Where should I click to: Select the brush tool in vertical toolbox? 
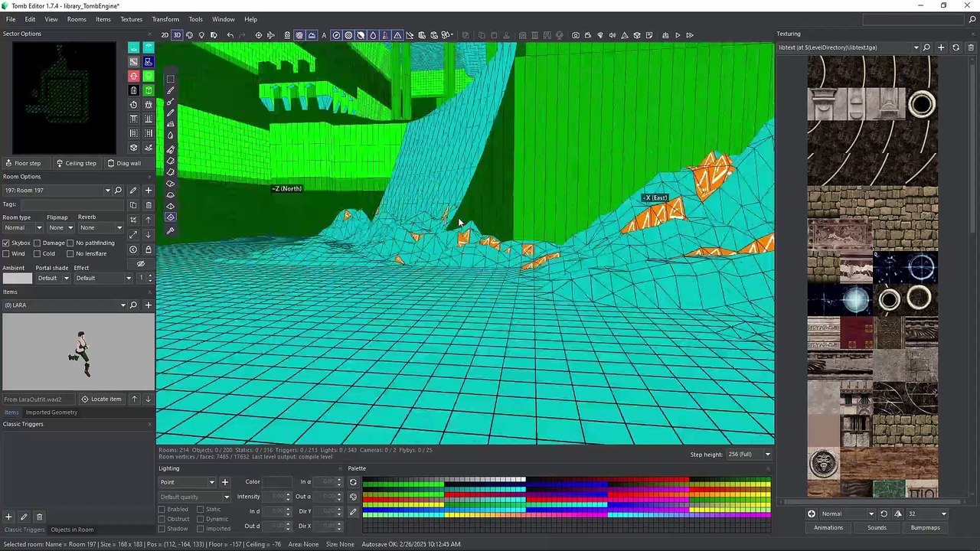170,90
